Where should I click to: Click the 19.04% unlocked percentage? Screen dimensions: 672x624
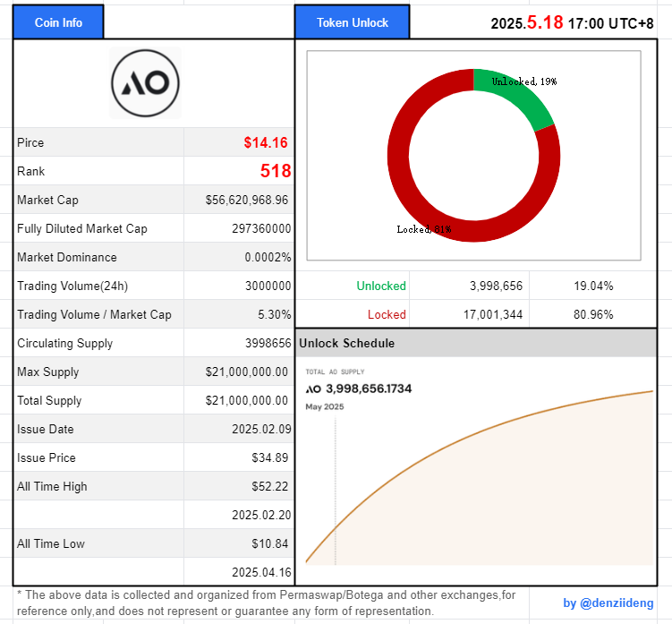point(593,286)
